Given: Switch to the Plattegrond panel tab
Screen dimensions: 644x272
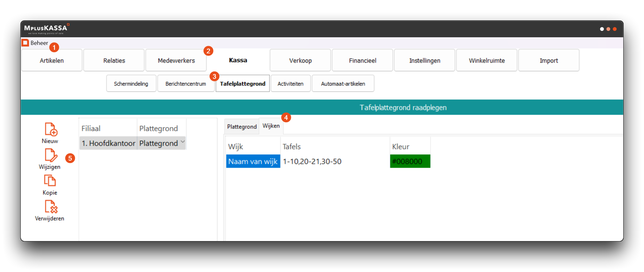Looking at the screenshot, I should pyautogui.click(x=242, y=127).
